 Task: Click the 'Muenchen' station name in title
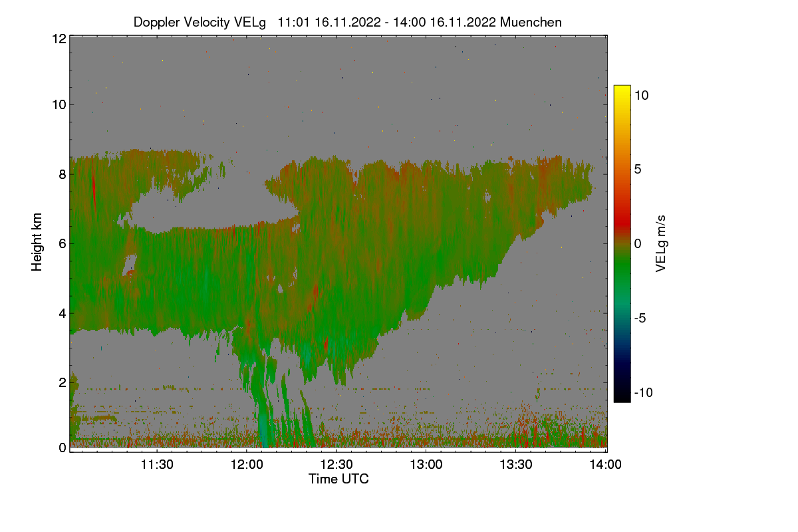pyautogui.click(x=531, y=22)
